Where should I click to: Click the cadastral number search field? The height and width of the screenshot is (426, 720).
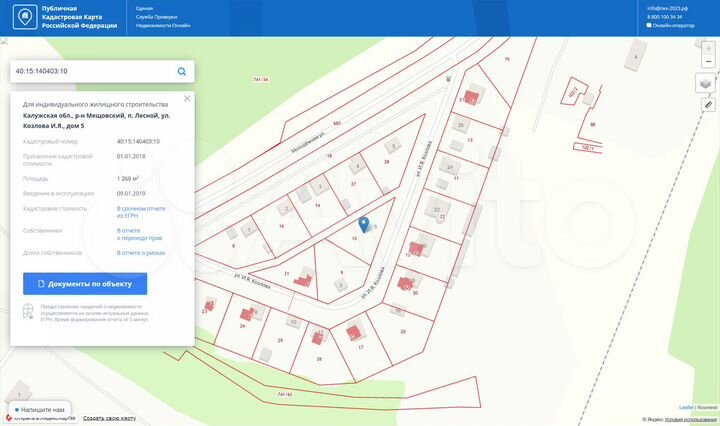point(92,72)
